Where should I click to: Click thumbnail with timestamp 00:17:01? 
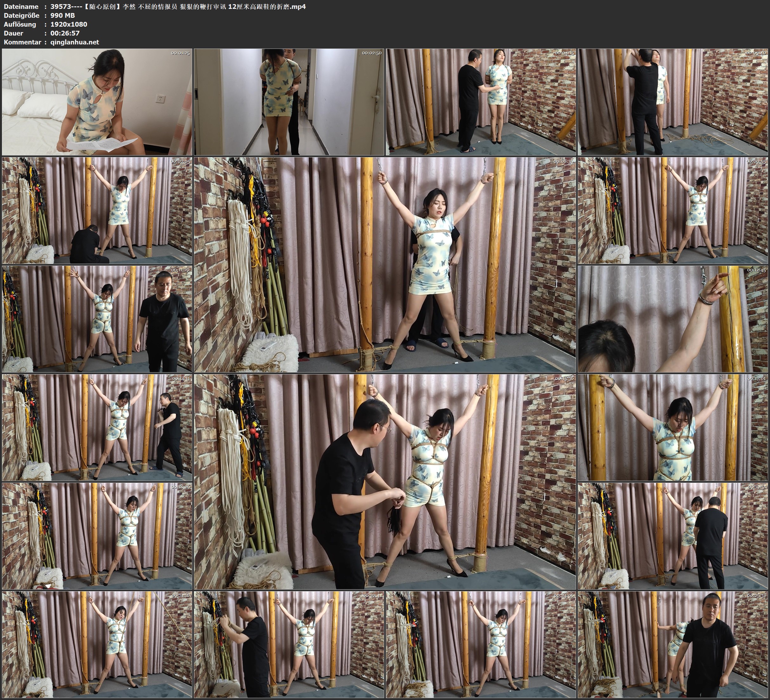[673, 427]
